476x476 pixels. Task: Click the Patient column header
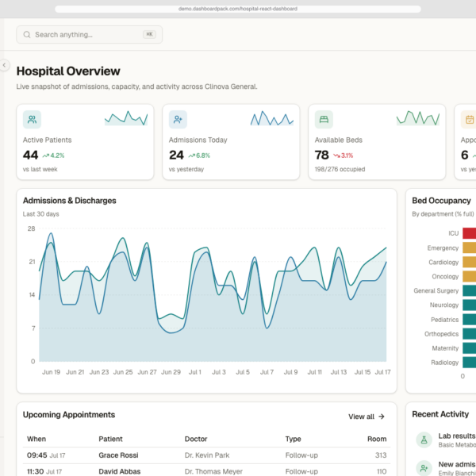[110, 439]
